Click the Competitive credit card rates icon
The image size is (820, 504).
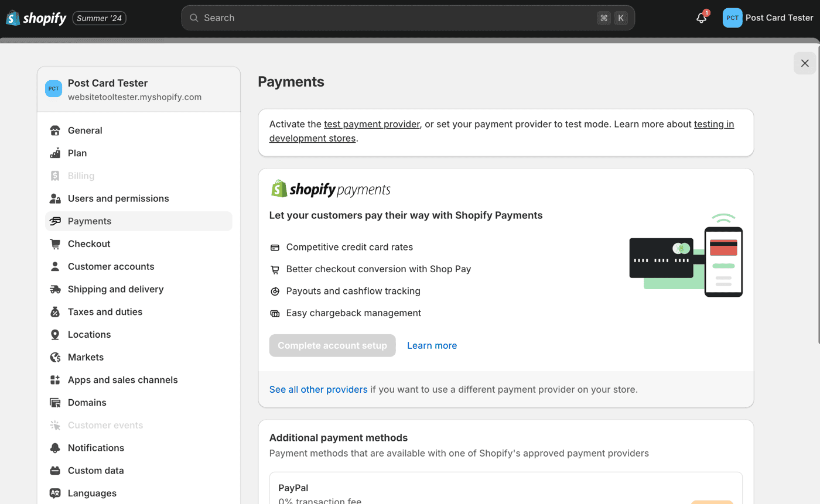click(275, 248)
